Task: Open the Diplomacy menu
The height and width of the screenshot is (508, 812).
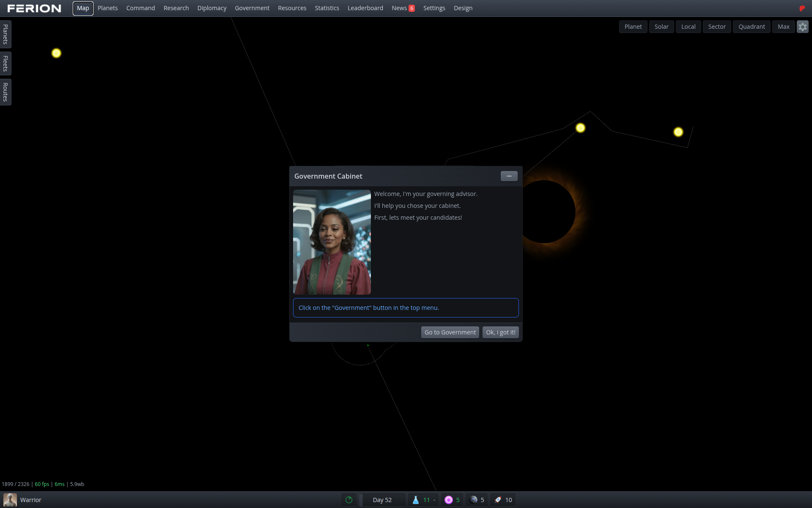Action: point(211,8)
